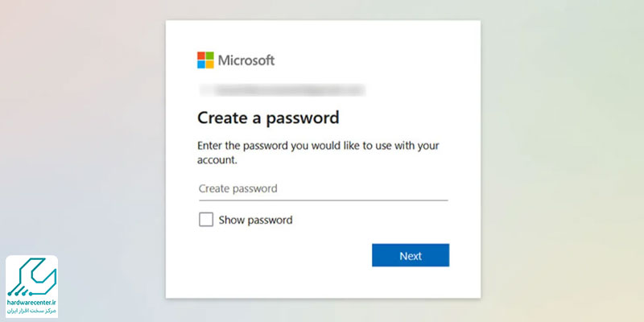Click the Create a password heading

(x=268, y=118)
